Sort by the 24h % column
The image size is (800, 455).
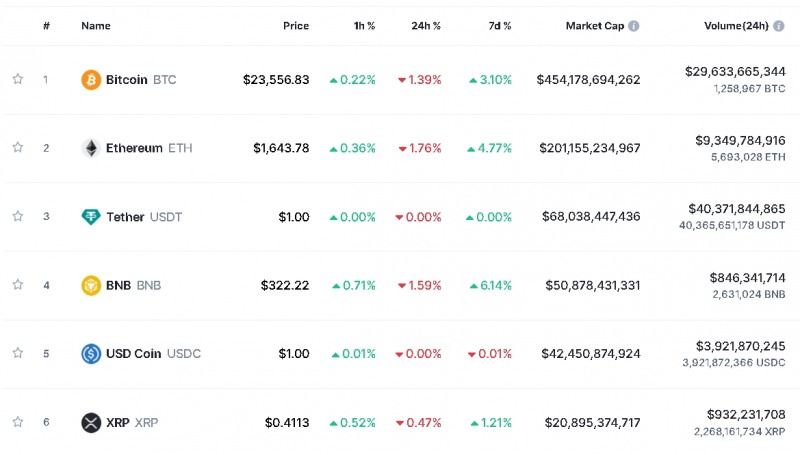tap(426, 26)
